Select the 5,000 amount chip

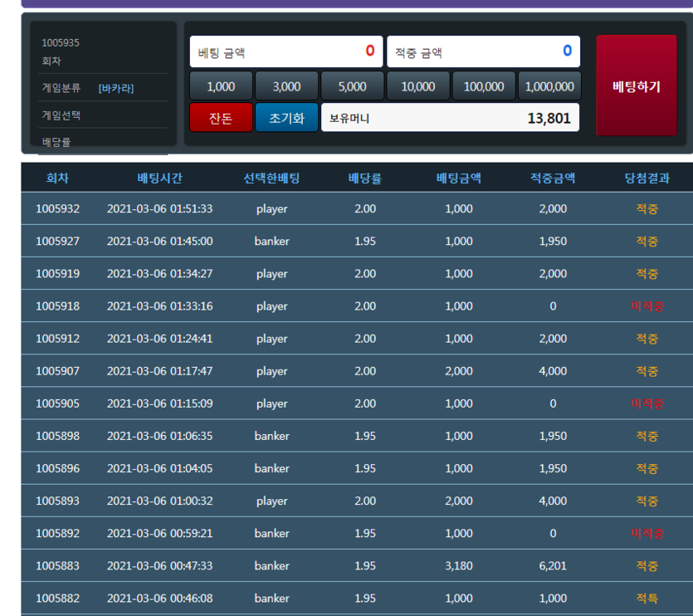point(352,86)
